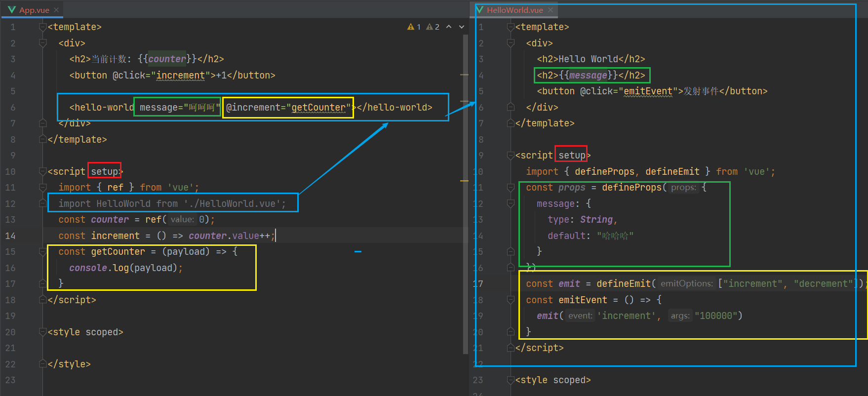Collapse script setup block in App.vue
The height and width of the screenshot is (396, 868).
(43, 171)
